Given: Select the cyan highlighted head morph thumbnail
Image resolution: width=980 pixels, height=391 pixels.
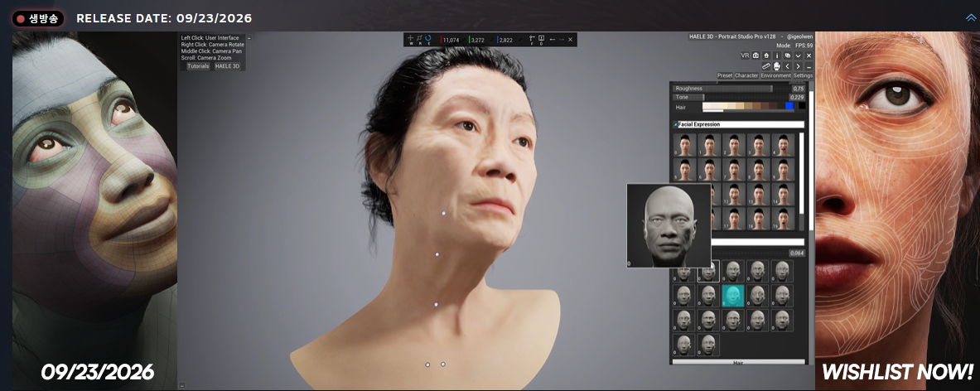Looking at the screenshot, I should pos(733,296).
